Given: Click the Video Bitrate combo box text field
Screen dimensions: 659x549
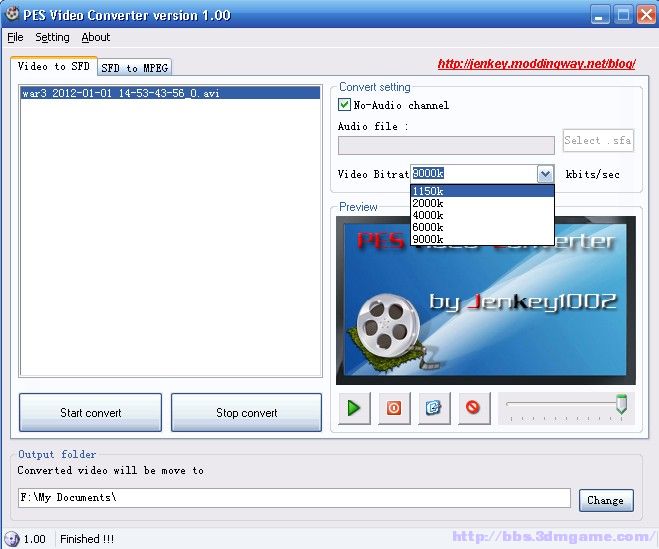Looking at the screenshot, I should coord(474,174).
